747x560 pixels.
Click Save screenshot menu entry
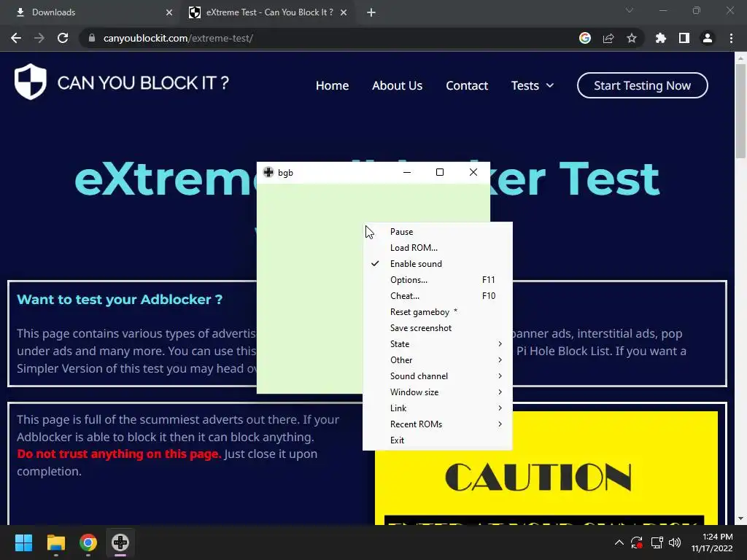tap(438, 328)
